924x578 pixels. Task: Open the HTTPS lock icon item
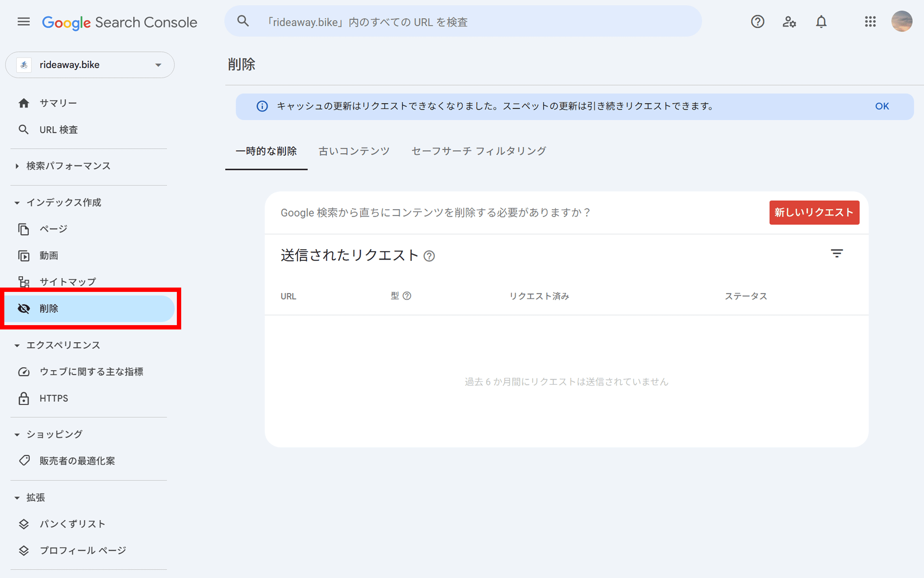24,398
